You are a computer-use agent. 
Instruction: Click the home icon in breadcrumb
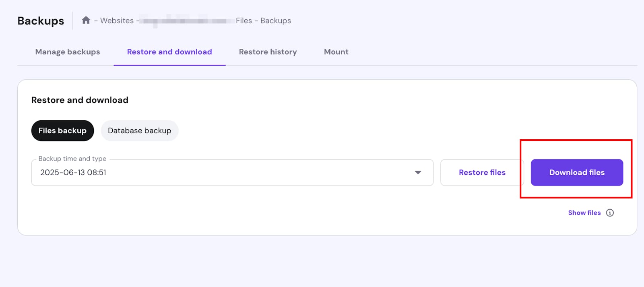[x=86, y=20]
